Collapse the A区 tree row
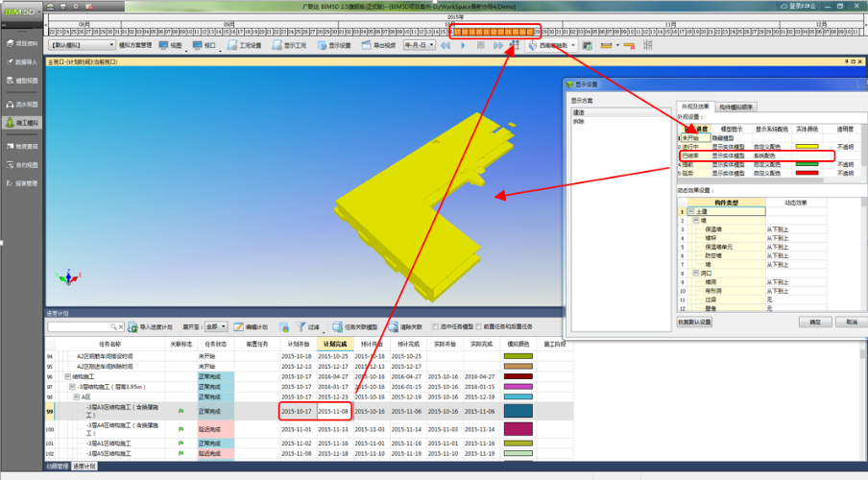Screen dimensions: 868x480 pyautogui.click(x=77, y=396)
